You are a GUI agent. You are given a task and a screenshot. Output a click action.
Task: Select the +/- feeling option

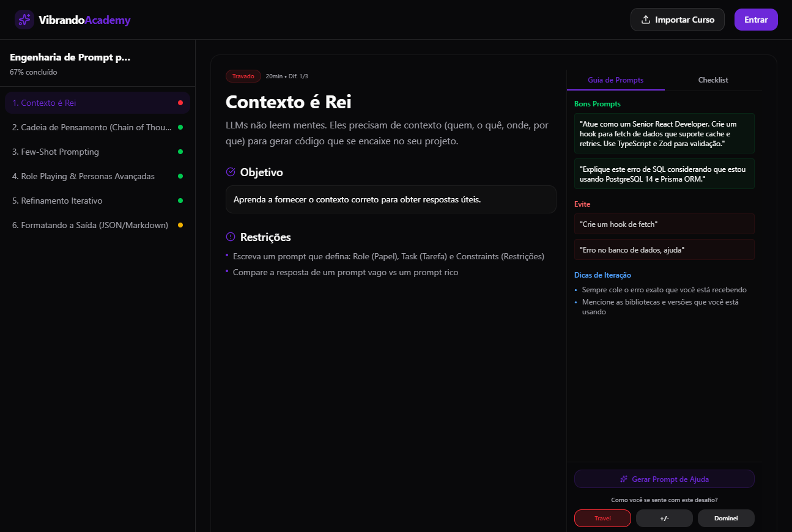pos(664,519)
